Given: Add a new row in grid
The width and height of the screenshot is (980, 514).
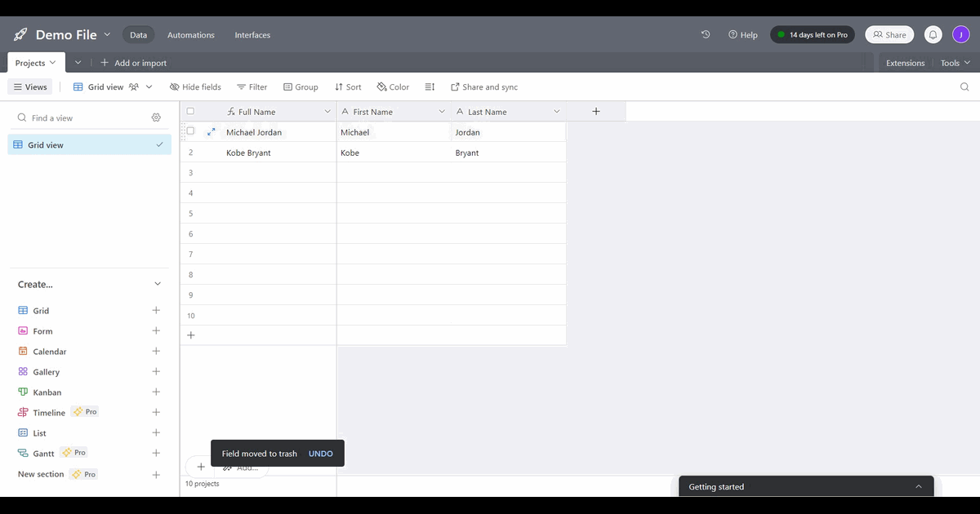Looking at the screenshot, I should 191,335.
